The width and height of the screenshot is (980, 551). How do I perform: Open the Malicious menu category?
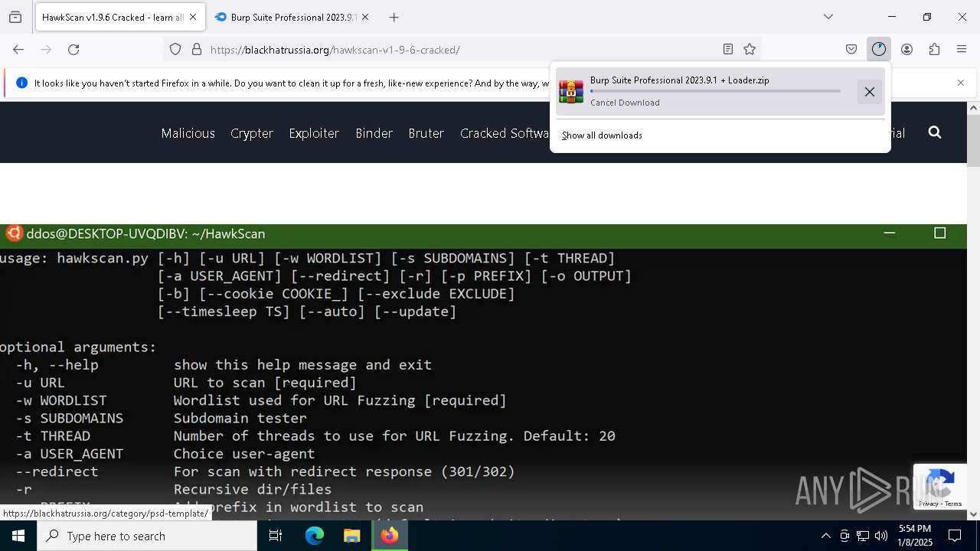[x=188, y=133]
